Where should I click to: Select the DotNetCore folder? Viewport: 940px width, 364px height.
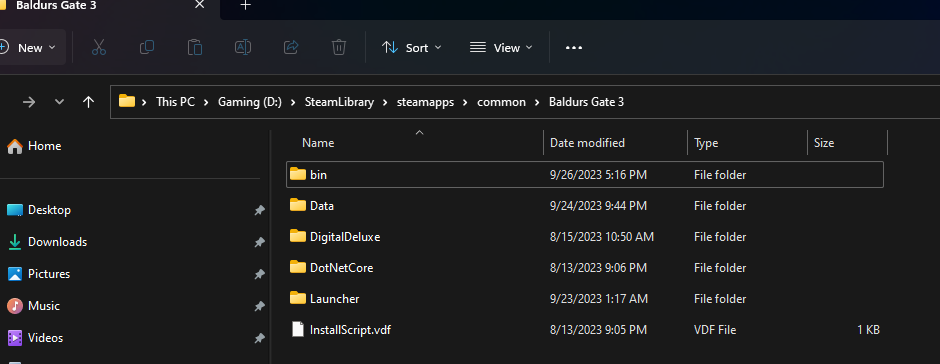coord(585,267)
